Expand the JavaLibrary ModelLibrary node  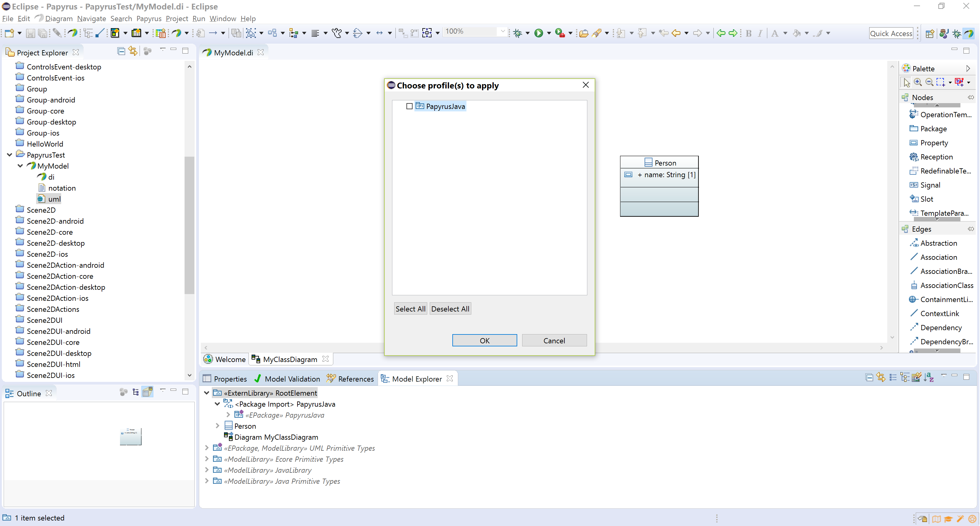click(207, 470)
